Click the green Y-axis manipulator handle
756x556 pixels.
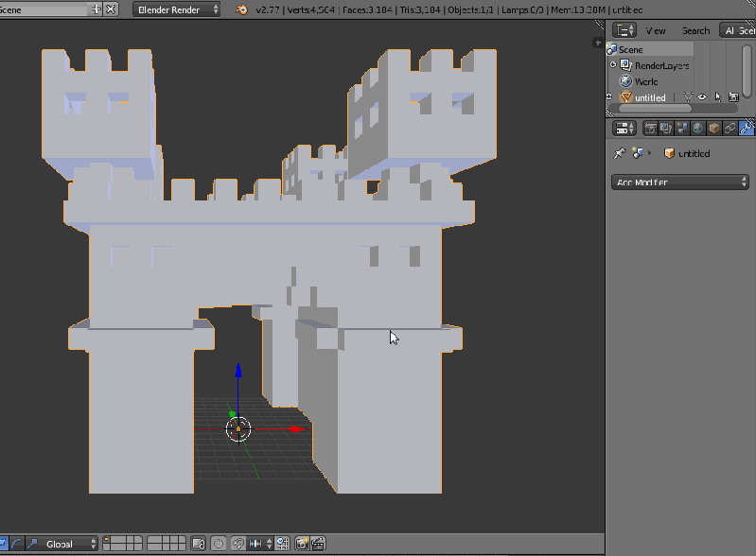[232, 413]
